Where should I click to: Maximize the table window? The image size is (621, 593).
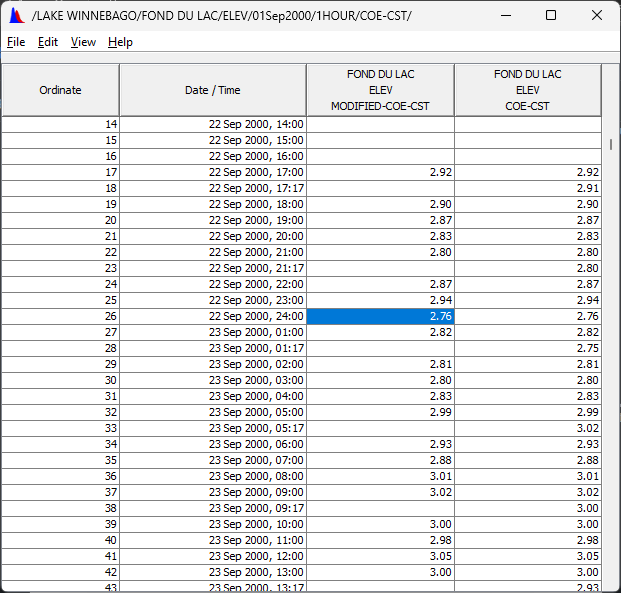coord(551,15)
